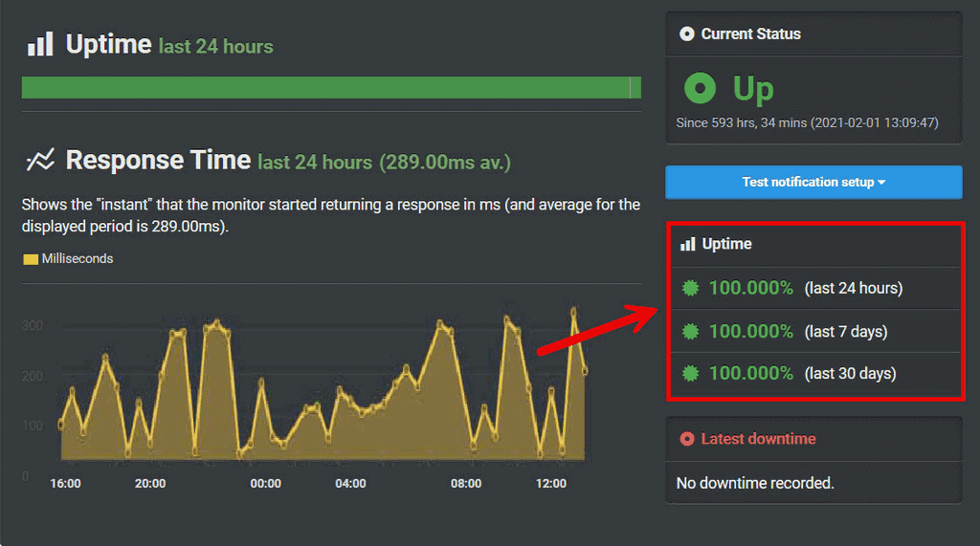Click the (289.00ms av.) text in heading
The width and height of the screenshot is (980, 546).
click(445, 163)
